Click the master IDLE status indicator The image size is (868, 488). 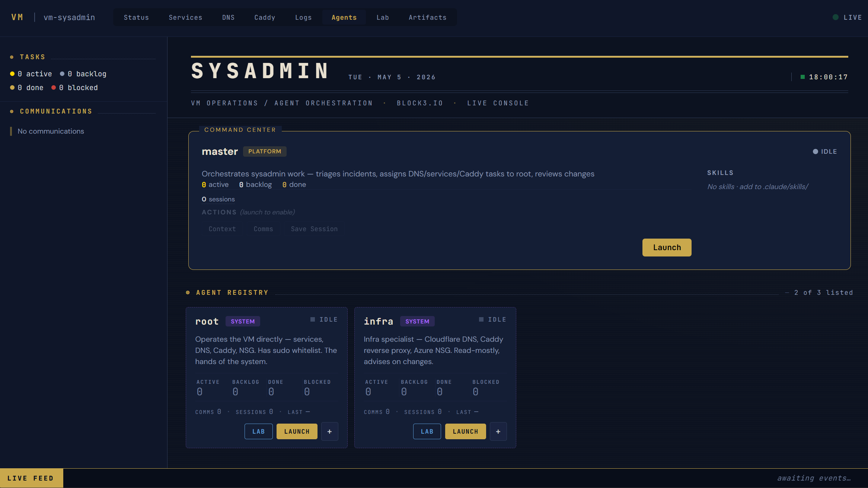click(825, 151)
